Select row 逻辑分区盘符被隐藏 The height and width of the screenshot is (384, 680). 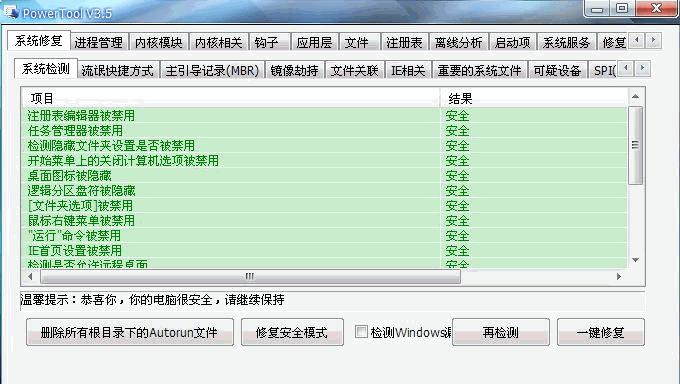[x=324, y=190]
